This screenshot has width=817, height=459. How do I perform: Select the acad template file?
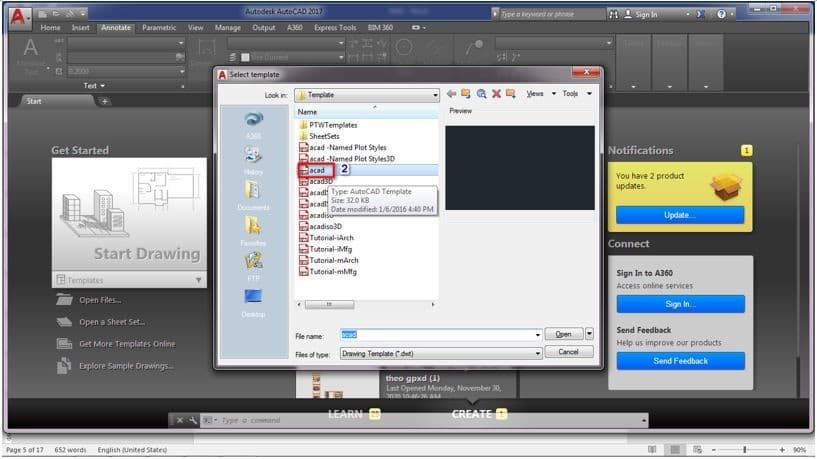point(317,170)
